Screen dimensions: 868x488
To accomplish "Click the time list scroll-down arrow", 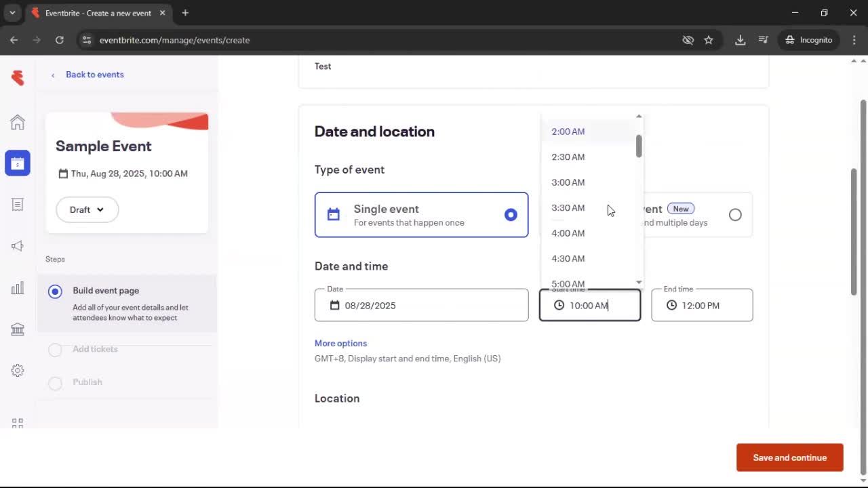I will pyautogui.click(x=639, y=283).
